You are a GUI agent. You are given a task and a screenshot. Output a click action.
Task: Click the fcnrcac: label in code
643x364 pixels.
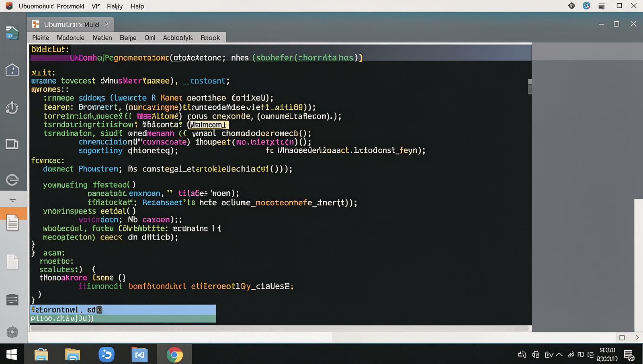(x=48, y=161)
